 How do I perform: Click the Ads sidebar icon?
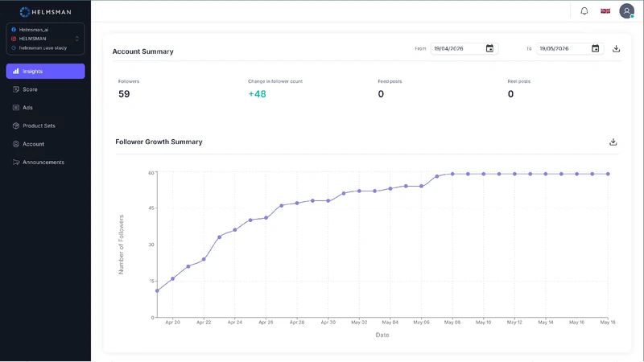15,108
